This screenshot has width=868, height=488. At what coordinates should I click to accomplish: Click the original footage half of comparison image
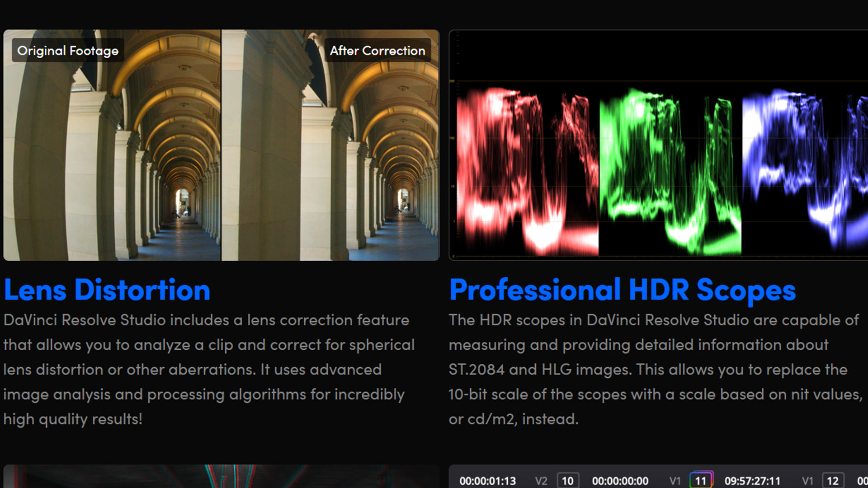pos(112,158)
